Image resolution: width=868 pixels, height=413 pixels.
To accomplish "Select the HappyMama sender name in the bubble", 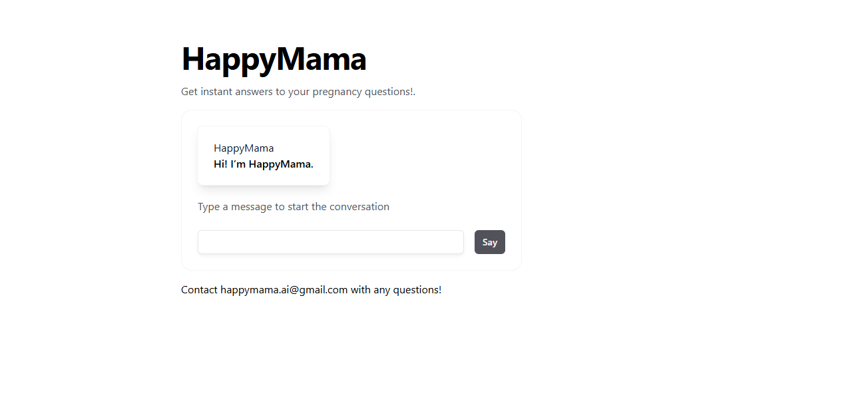I will pyautogui.click(x=244, y=148).
